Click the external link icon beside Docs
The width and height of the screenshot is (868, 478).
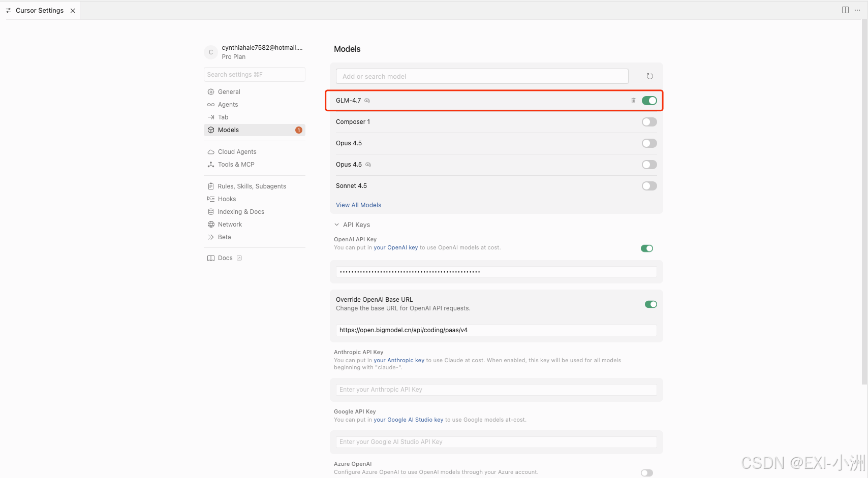[239, 258]
